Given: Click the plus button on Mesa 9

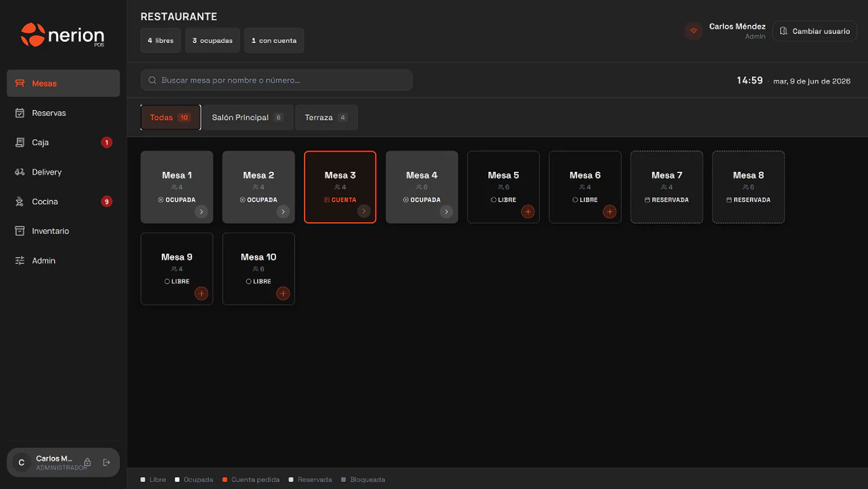Looking at the screenshot, I should pyautogui.click(x=201, y=294).
